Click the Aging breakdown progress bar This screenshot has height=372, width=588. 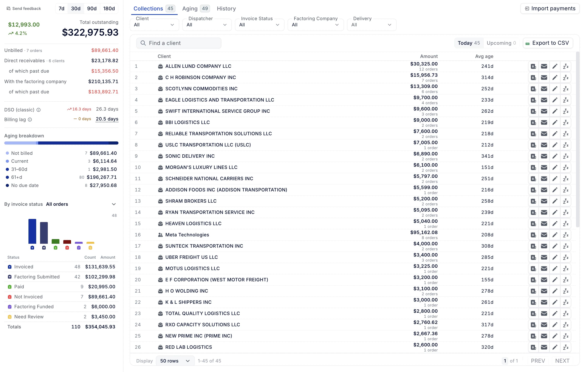[x=61, y=143]
